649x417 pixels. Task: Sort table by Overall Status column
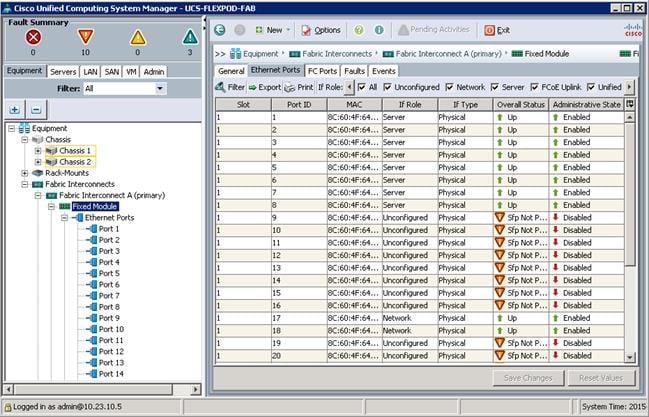(521, 105)
